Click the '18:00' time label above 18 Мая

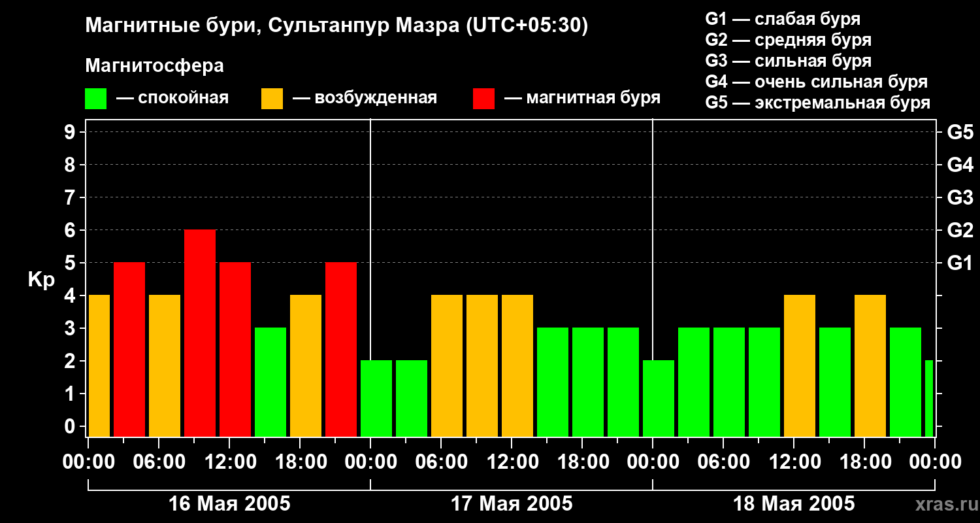(864, 462)
